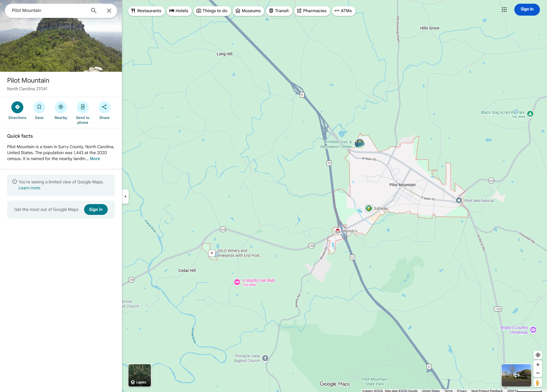Open the Google apps grid
This screenshot has height=392, width=547.
tap(504, 10)
